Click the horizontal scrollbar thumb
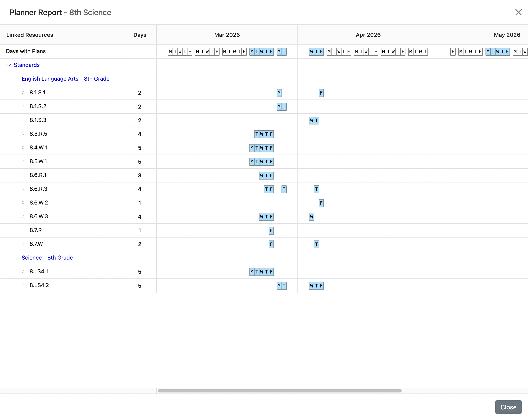528x420 pixels. click(x=279, y=391)
